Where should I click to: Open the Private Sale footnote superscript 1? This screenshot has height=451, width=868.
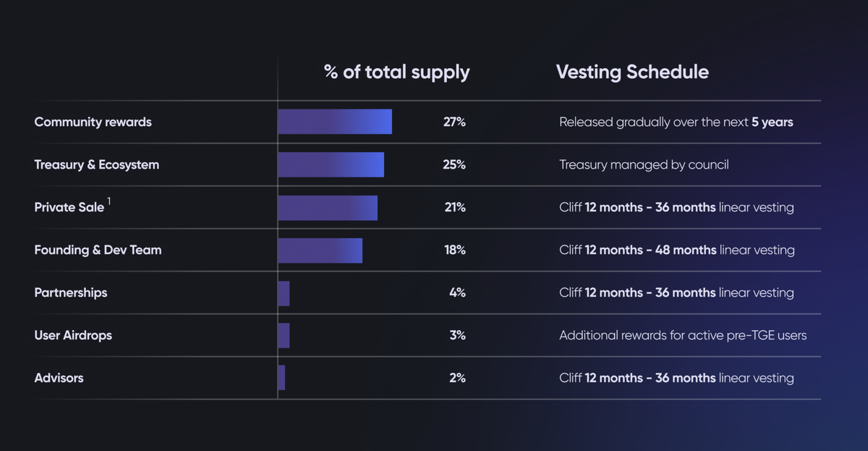click(109, 201)
